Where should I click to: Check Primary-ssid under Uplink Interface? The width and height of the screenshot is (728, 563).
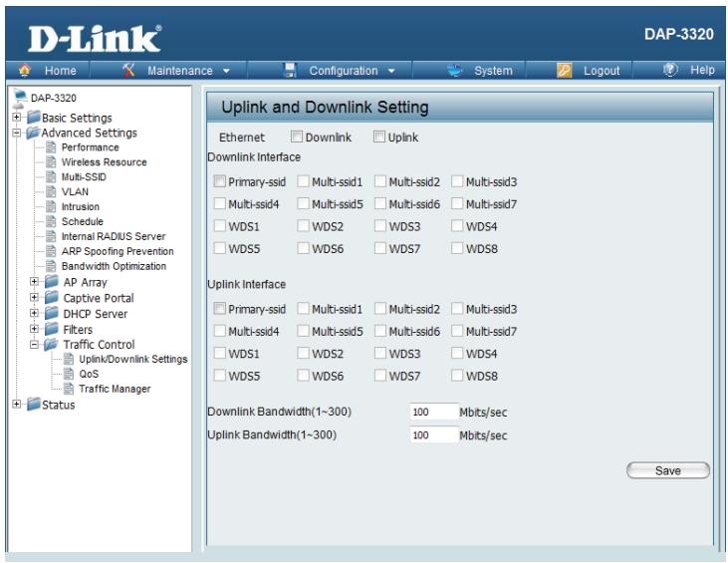[220, 309]
